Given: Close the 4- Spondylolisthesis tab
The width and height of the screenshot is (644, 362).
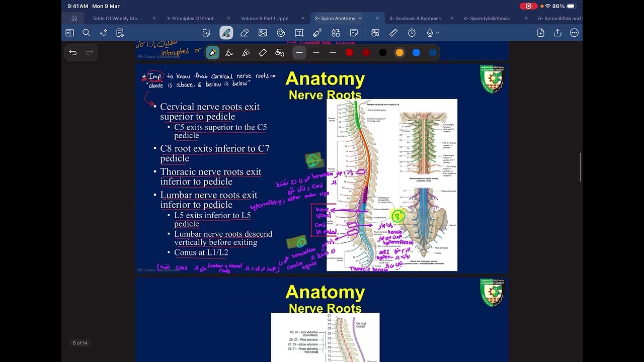Looking at the screenshot, I should [526, 19].
